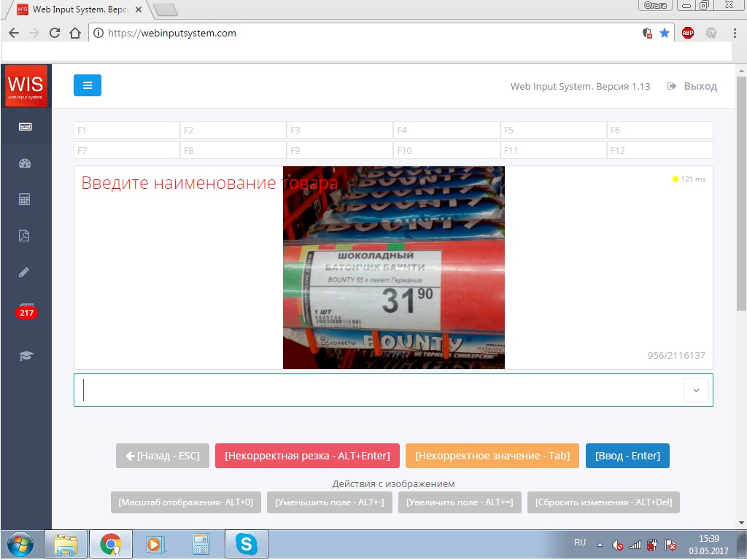Screen dimensions: 747x560
Task: Click Некорректное значение - Tab button
Action: [x=492, y=456]
